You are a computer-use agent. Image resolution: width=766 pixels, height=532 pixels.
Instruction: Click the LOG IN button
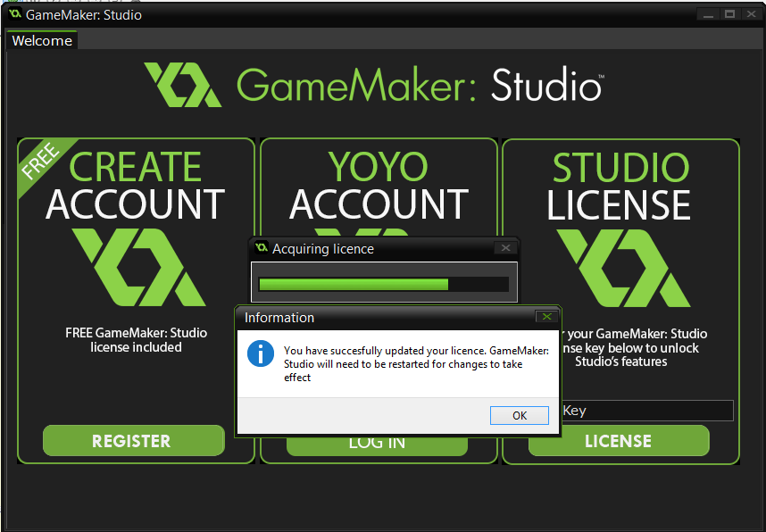click(377, 445)
